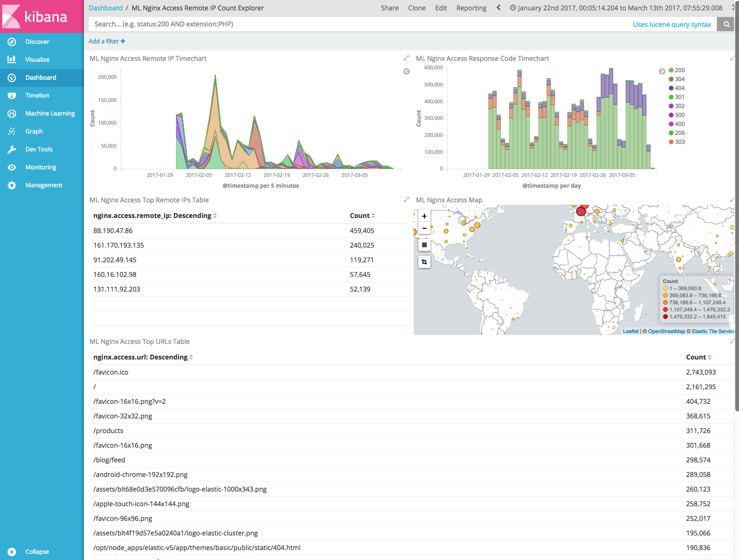Open the Timelion mask icon
This screenshot has width=739, height=560.
pyautogui.click(x=12, y=96)
